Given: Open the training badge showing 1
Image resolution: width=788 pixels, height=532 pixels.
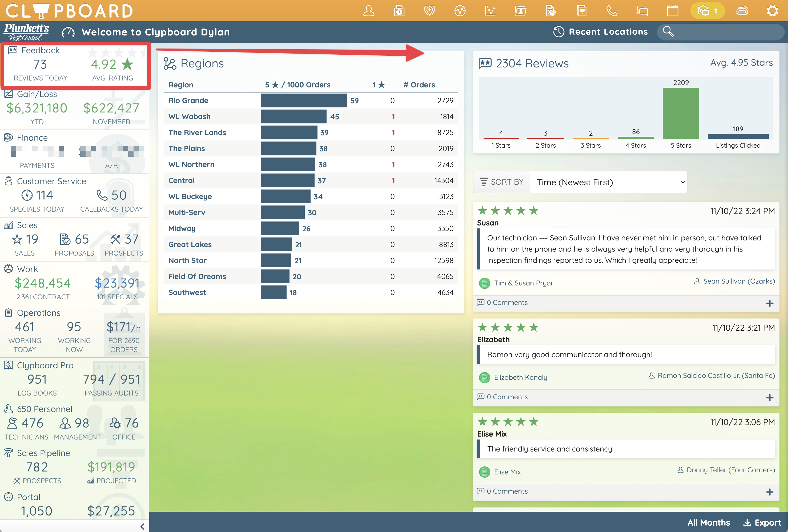Looking at the screenshot, I should click(x=708, y=11).
